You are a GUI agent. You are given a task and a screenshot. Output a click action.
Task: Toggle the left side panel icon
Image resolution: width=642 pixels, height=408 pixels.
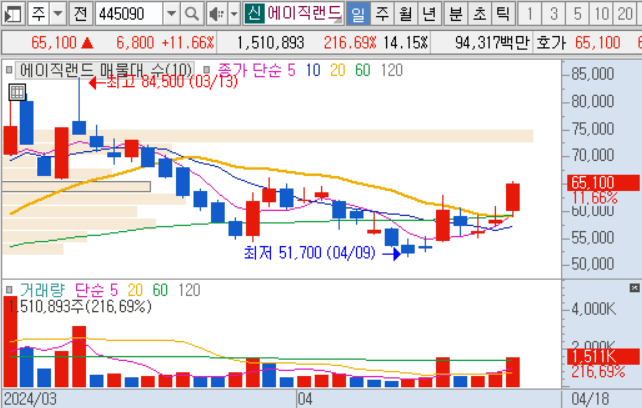tap(13, 14)
